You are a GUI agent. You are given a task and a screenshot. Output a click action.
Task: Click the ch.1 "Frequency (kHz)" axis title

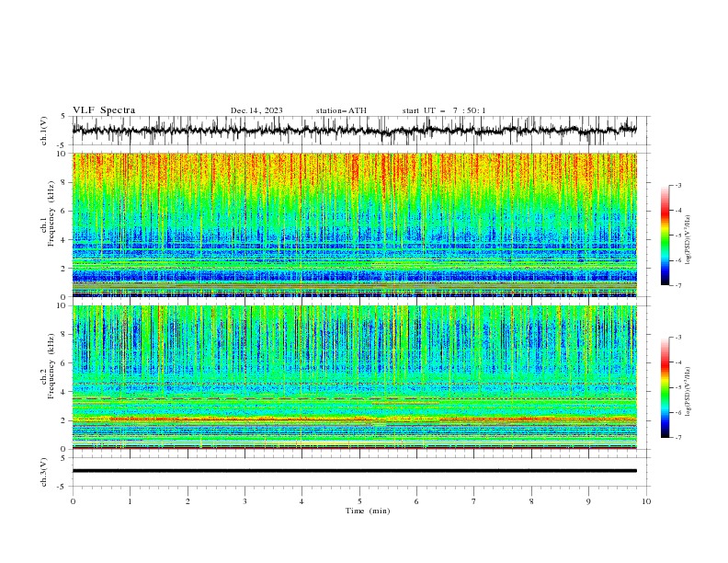[51, 213]
